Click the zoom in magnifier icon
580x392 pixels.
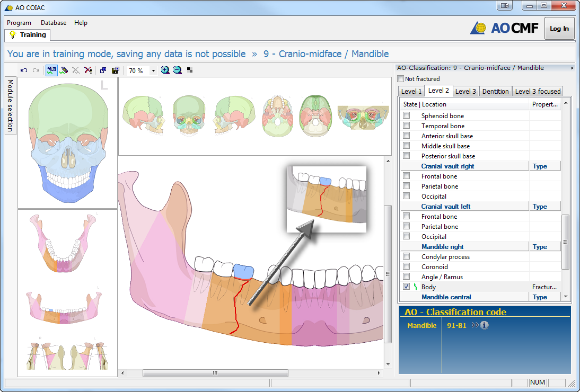pyautogui.click(x=165, y=70)
